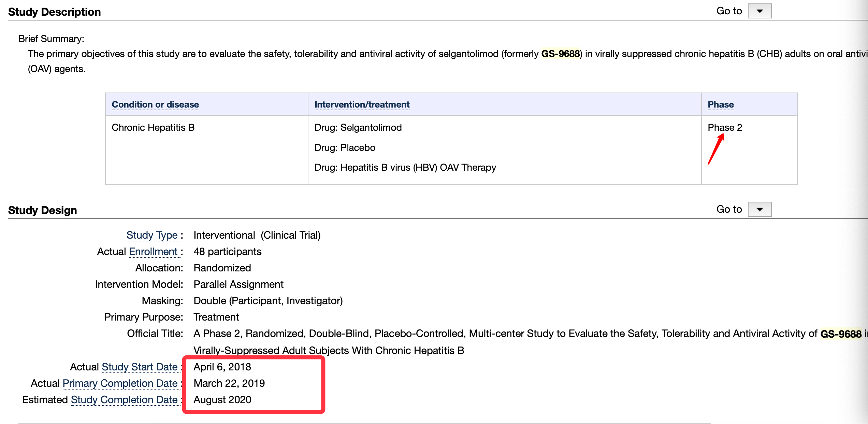Click the Study Design section heading
The width and height of the screenshot is (868, 424).
(43, 210)
